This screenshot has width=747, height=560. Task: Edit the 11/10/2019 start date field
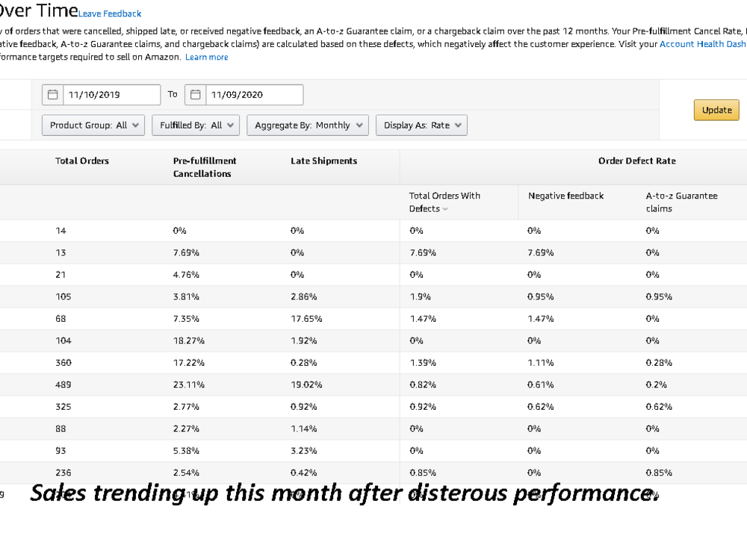coord(112,95)
